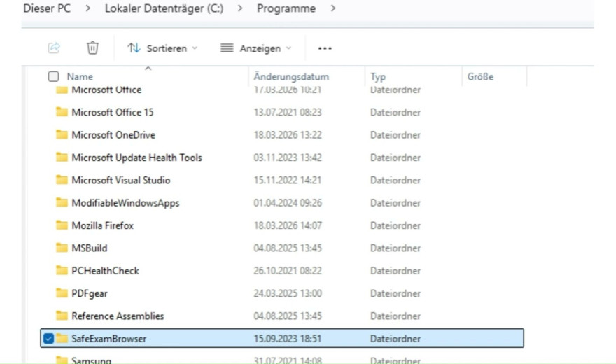Click the Microsoft Visual Studio folder icon
616x364 pixels.
[62, 180]
